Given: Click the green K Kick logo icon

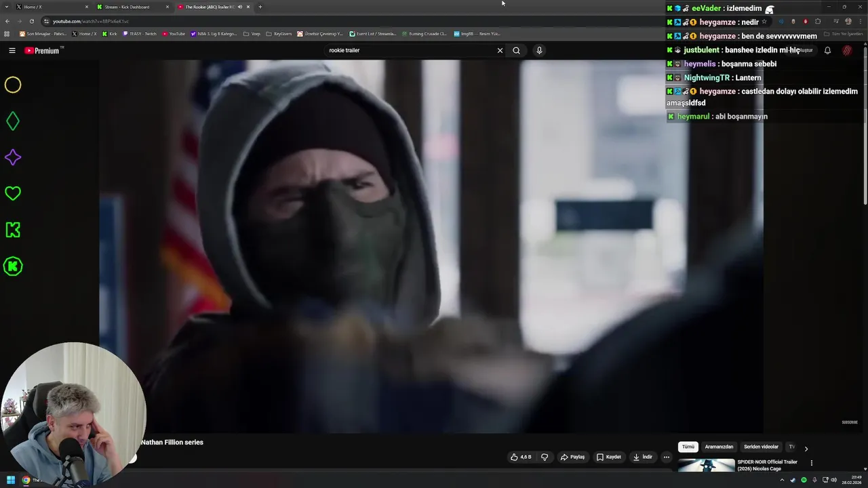Looking at the screenshot, I should coord(13,230).
